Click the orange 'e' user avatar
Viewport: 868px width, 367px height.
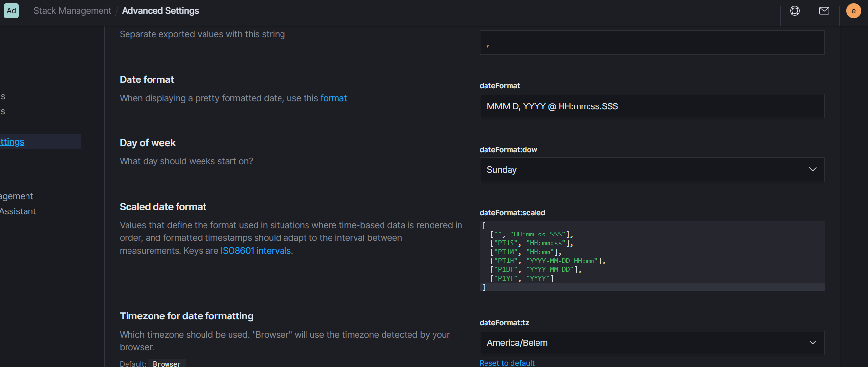[853, 11]
